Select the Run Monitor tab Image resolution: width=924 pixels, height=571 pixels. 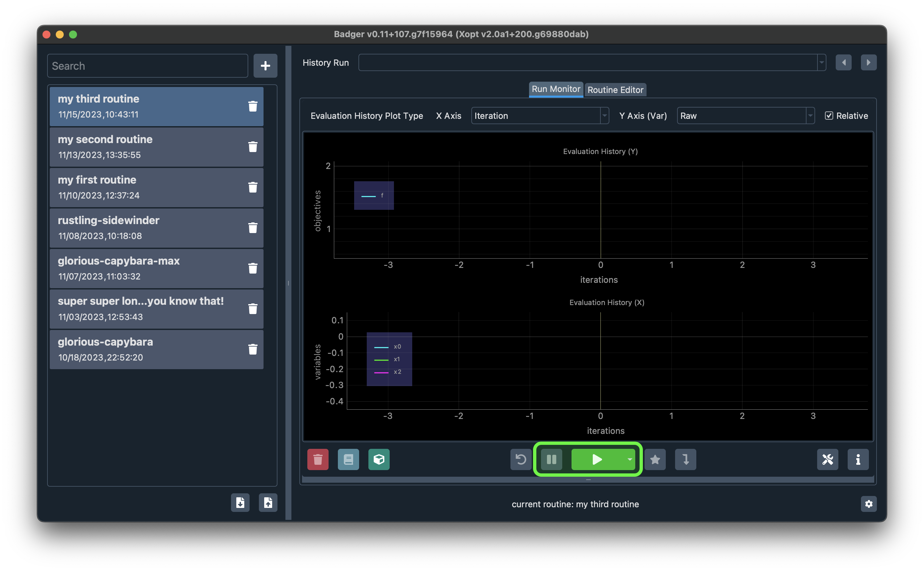point(556,89)
